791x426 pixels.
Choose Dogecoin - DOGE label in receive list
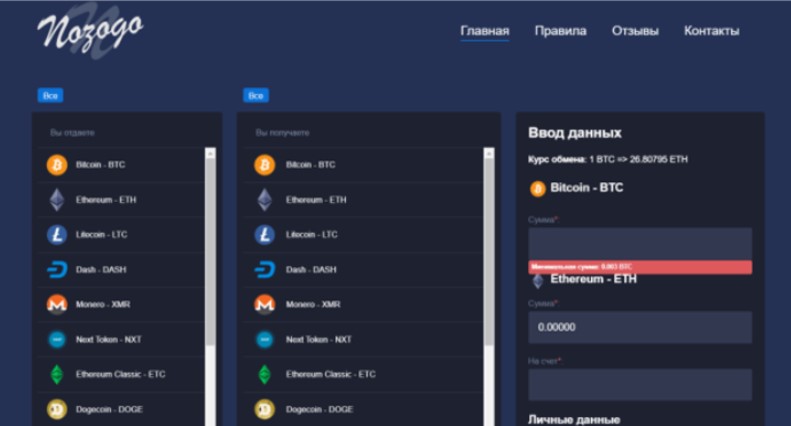pos(319,409)
